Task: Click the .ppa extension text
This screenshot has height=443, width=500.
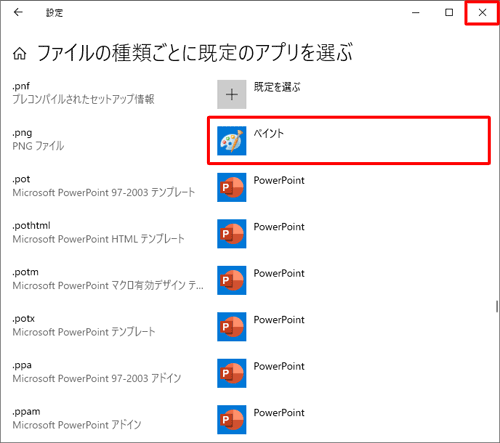Action: (22, 365)
